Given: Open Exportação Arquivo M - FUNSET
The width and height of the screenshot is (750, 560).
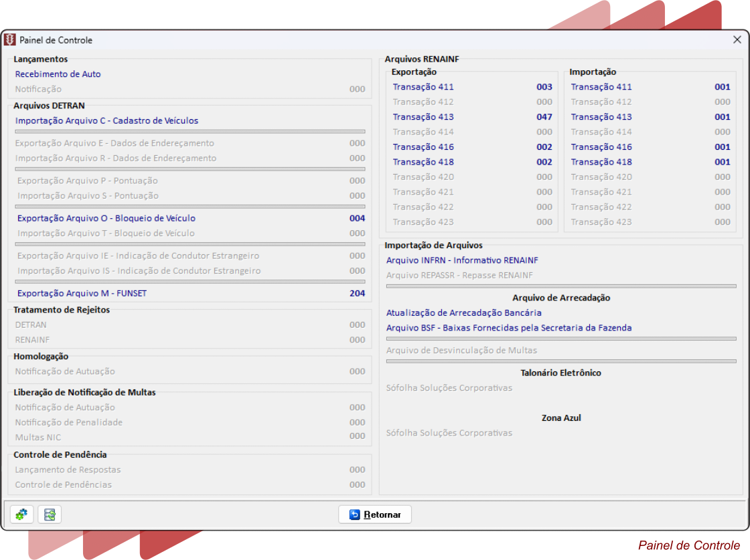Looking at the screenshot, I should point(82,293).
